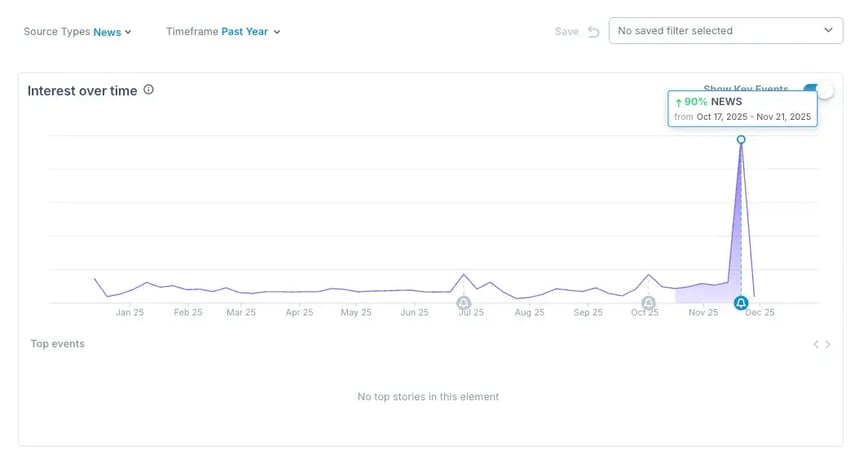Click the Aug 25 axis label
This screenshot has width=859, height=463.
529,313
